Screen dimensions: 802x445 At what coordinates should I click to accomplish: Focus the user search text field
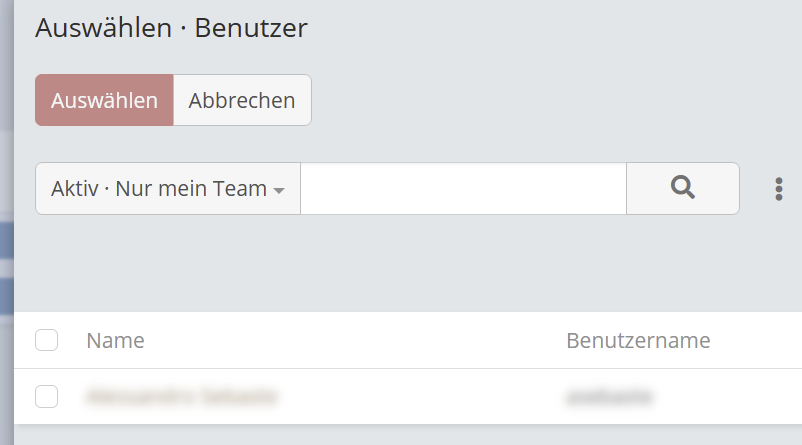tap(463, 188)
